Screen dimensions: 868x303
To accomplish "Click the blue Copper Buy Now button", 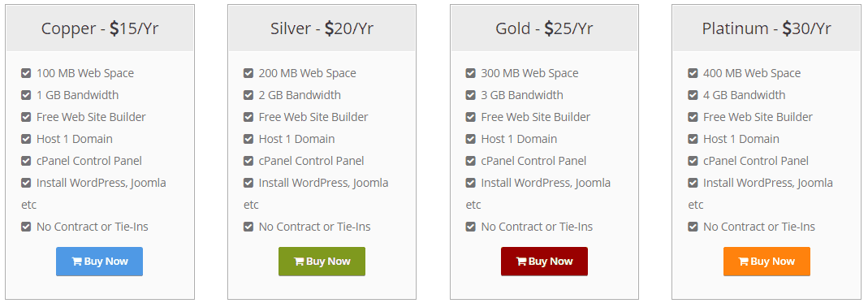I will [100, 262].
